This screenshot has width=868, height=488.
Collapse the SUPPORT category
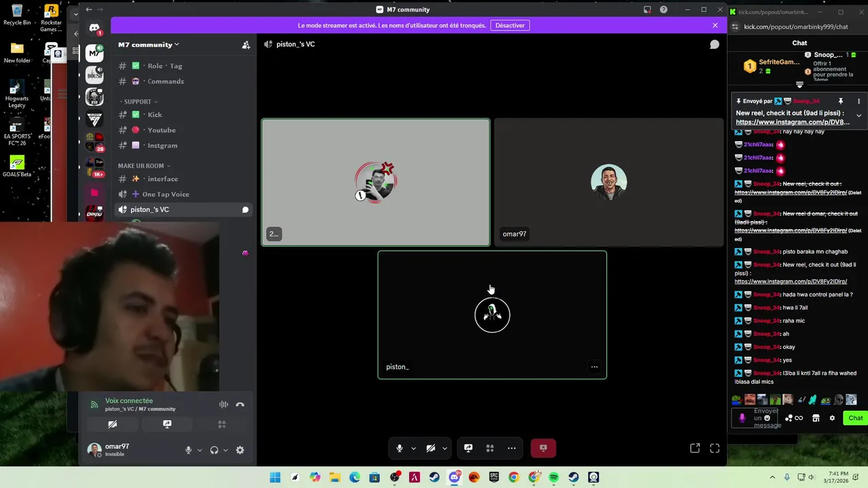point(138,102)
